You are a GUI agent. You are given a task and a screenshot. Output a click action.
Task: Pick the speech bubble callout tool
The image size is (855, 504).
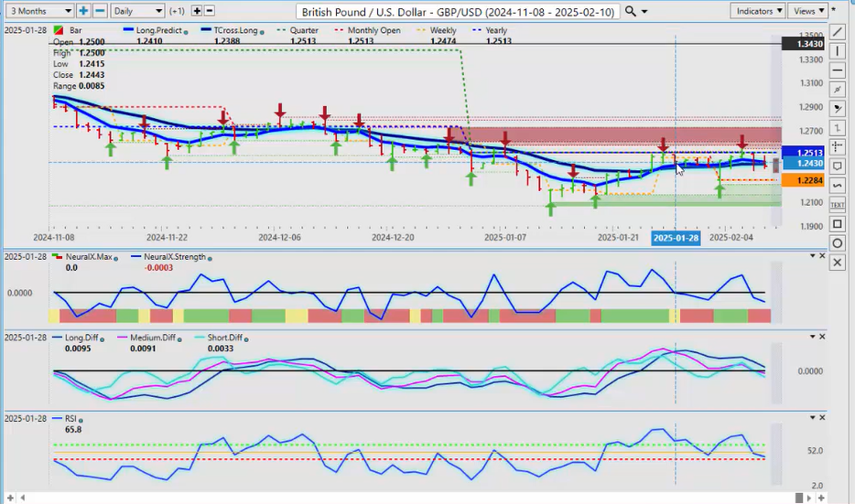(838, 166)
